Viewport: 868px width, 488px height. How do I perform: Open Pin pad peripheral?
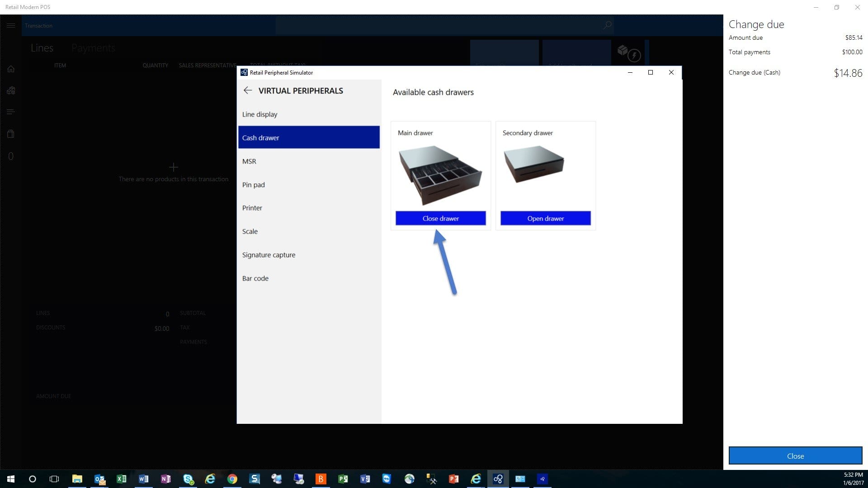click(x=254, y=185)
